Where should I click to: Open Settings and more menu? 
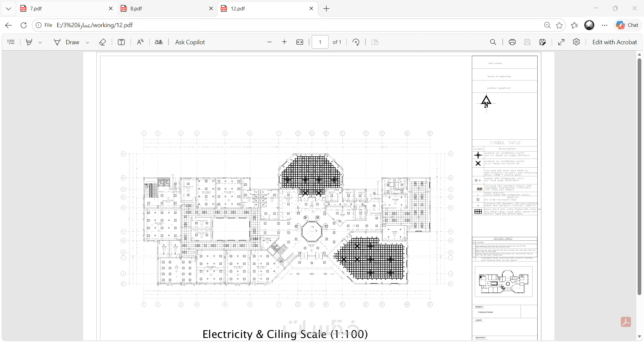pyautogui.click(x=604, y=25)
